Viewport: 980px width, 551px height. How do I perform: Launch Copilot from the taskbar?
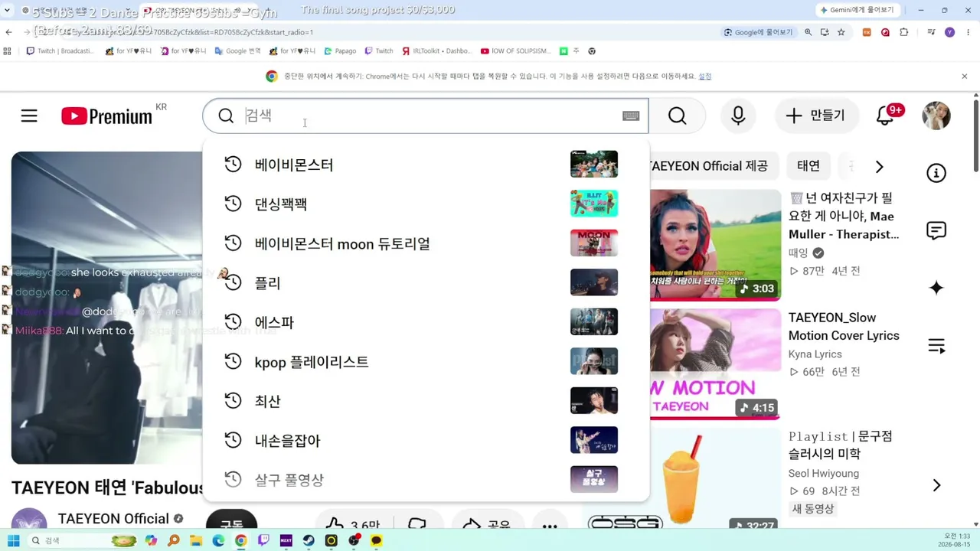[151, 540]
